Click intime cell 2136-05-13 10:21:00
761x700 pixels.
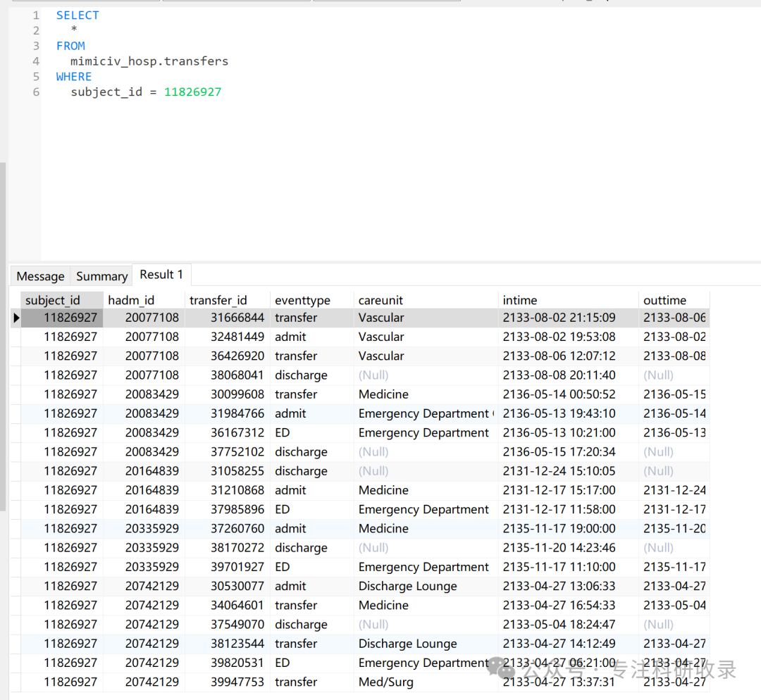pyautogui.click(x=569, y=432)
